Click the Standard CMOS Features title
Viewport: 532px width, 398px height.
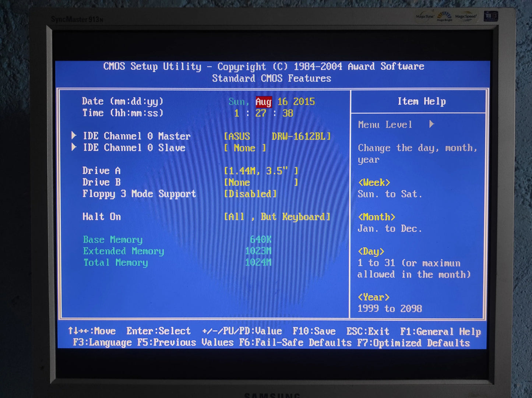point(272,78)
